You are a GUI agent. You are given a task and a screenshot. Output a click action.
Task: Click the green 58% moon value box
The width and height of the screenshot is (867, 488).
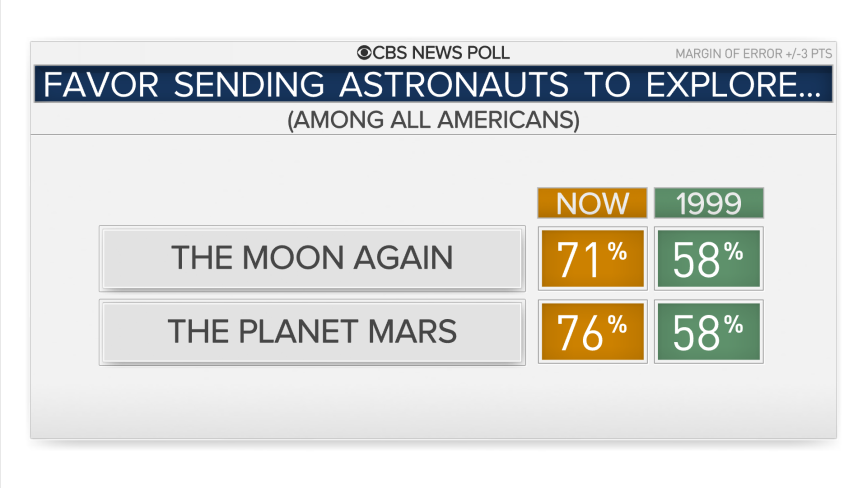click(x=709, y=258)
